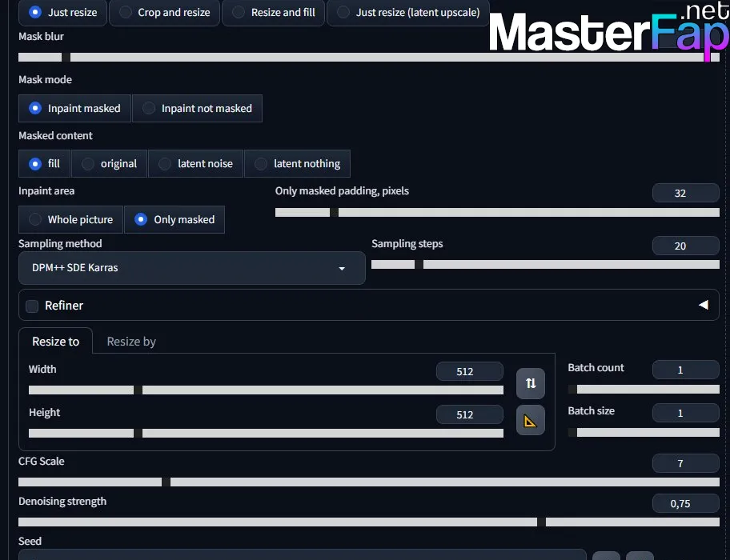Choose Crop and resize mode

(164, 13)
